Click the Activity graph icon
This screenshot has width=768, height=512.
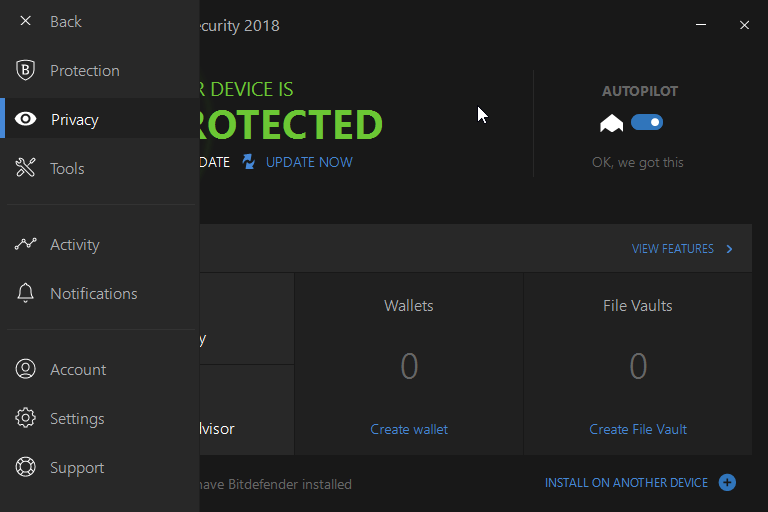[25, 244]
